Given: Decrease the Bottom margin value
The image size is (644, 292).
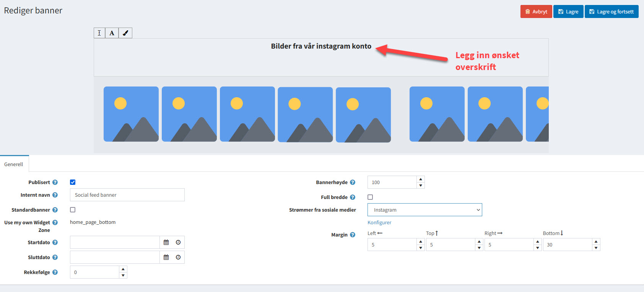Looking at the screenshot, I should (x=596, y=248).
